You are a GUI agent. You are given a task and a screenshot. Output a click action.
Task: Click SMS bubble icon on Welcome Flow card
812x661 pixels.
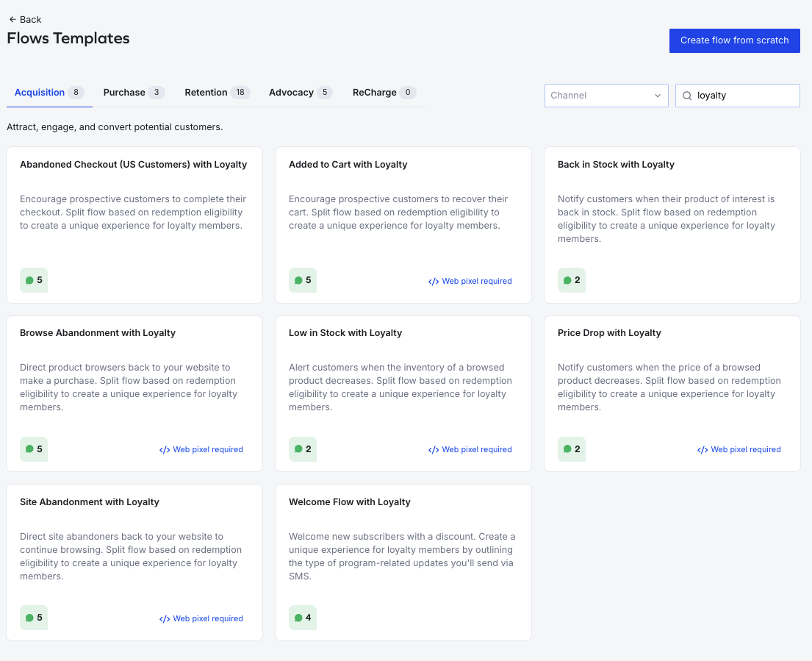[x=298, y=618]
